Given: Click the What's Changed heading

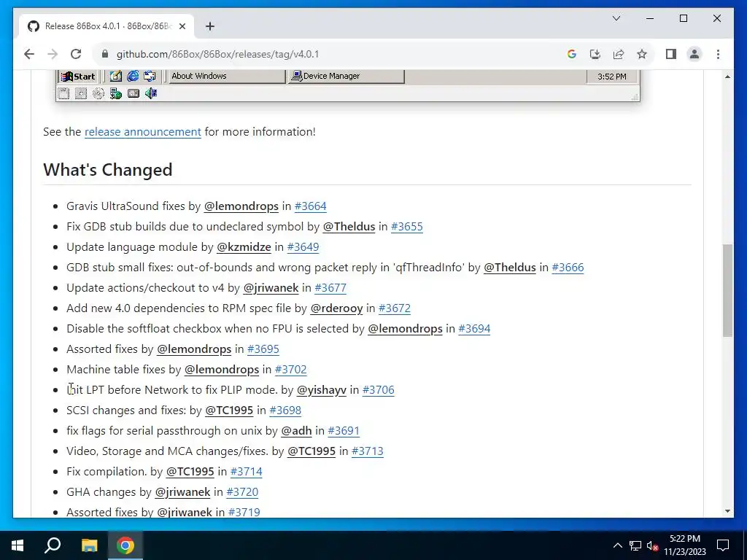Looking at the screenshot, I should [x=108, y=170].
